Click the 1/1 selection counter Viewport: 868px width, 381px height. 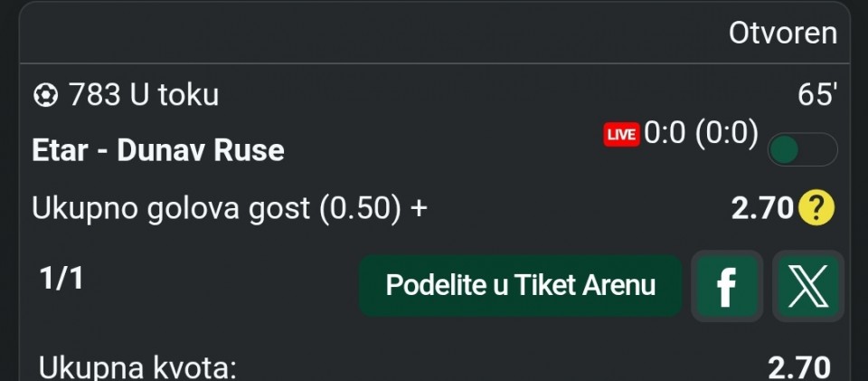tap(61, 279)
